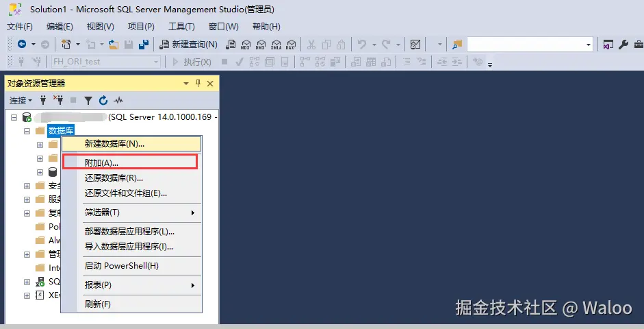The image size is (644, 329).
Task: Open the 连接 dropdown in Object Explorer
Action: click(21, 100)
